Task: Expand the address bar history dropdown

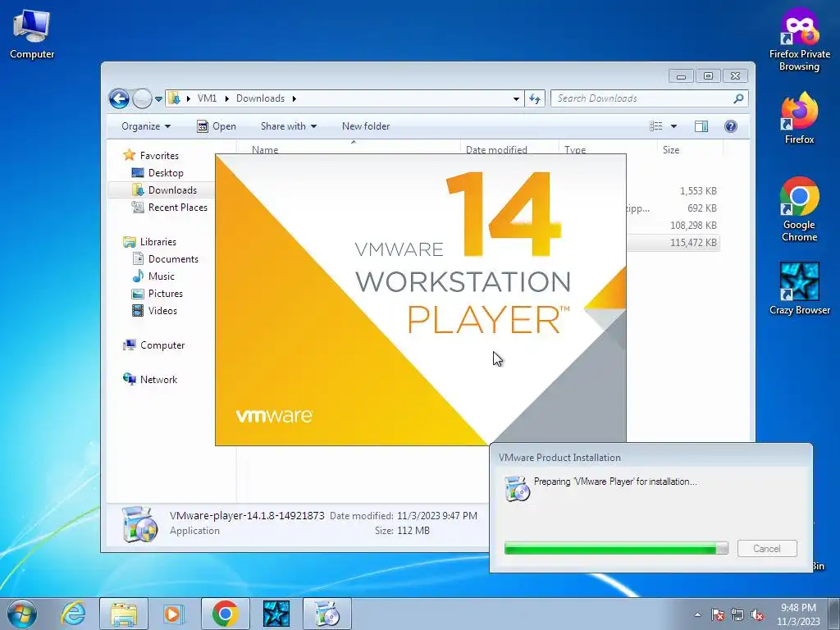Action: click(516, 98)
